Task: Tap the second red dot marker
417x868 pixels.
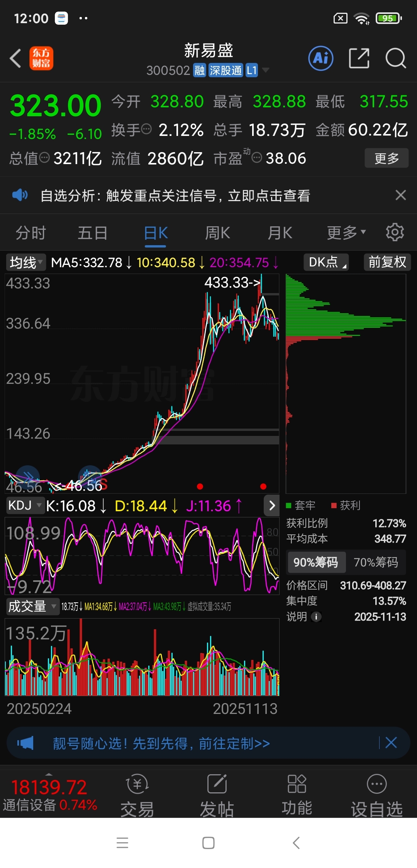Action: (x=263, y=486)
